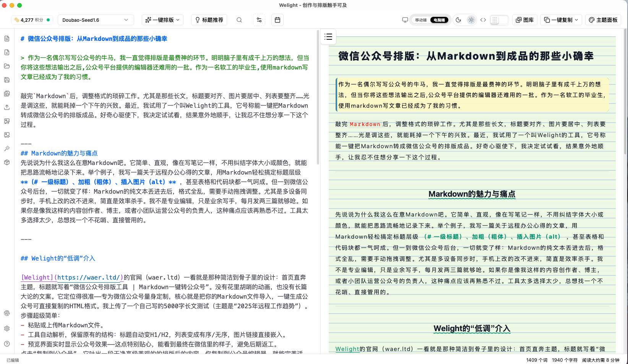Click the editor title line # 微信公众号排版
The image size is (628, 364).
pyautogui.click(x=94, y=39)
